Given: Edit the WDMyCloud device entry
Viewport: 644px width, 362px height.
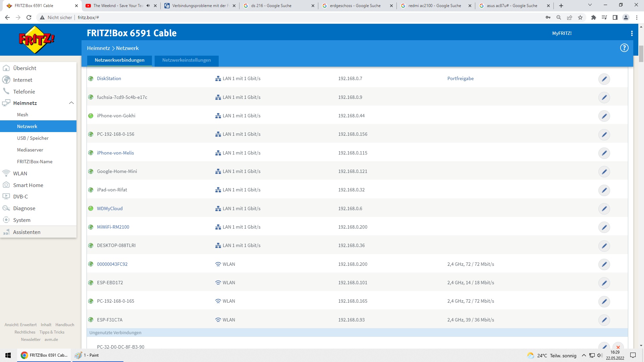Looking at the screenshot, I should point(604,209).
